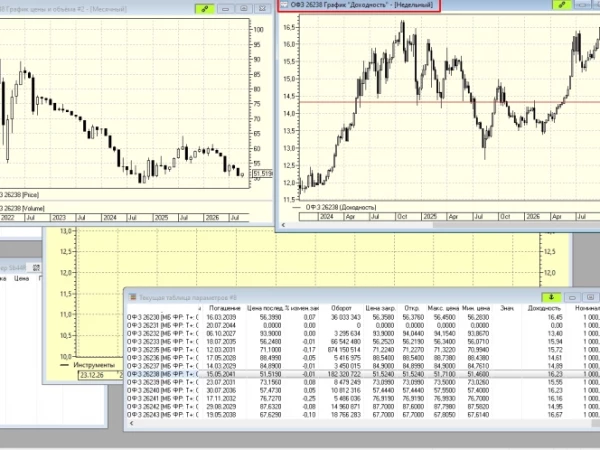
Task: Select the ОФЗ 26239 row
Action: [x=363, y=382]
